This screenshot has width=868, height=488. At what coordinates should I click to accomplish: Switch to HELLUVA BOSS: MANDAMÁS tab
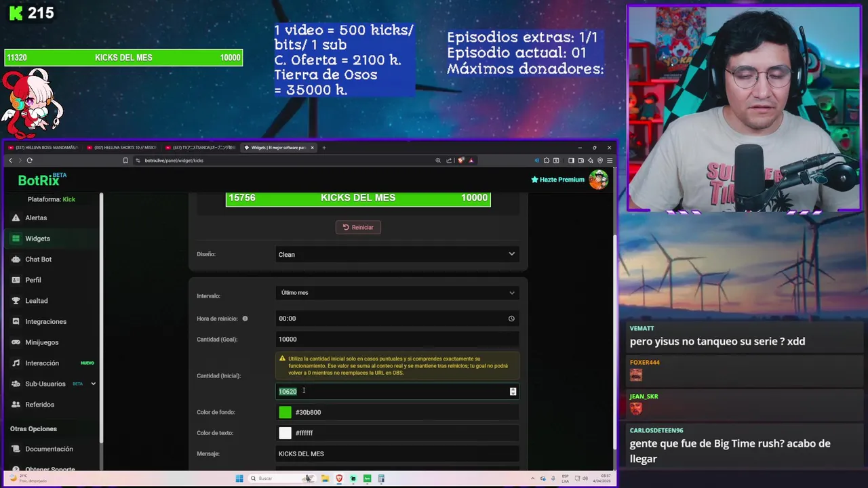pyautogui.click(x=43, y=147)
